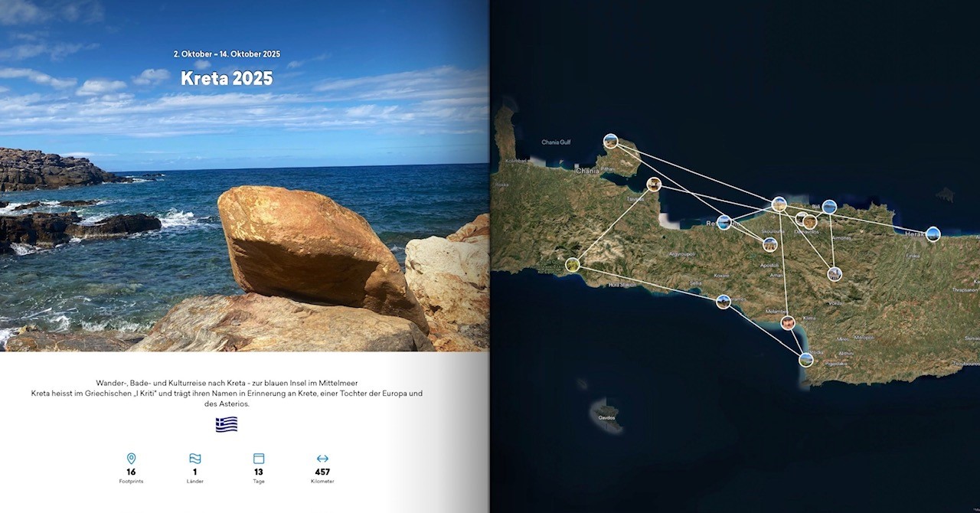
Task: Click the 16 Footprints count
Action: pos(131,472)
